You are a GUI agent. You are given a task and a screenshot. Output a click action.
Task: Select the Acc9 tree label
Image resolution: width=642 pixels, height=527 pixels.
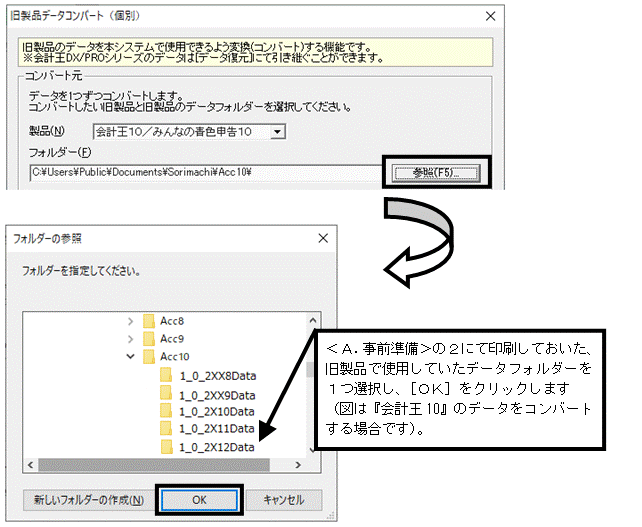coord(172,339)
